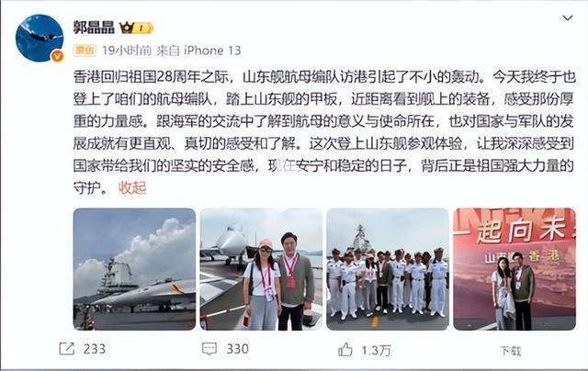The width and height of the screenshot is (588, 371).
Task: Click the 来自 iPhone 13 source link
Action: tap(198, 51)
